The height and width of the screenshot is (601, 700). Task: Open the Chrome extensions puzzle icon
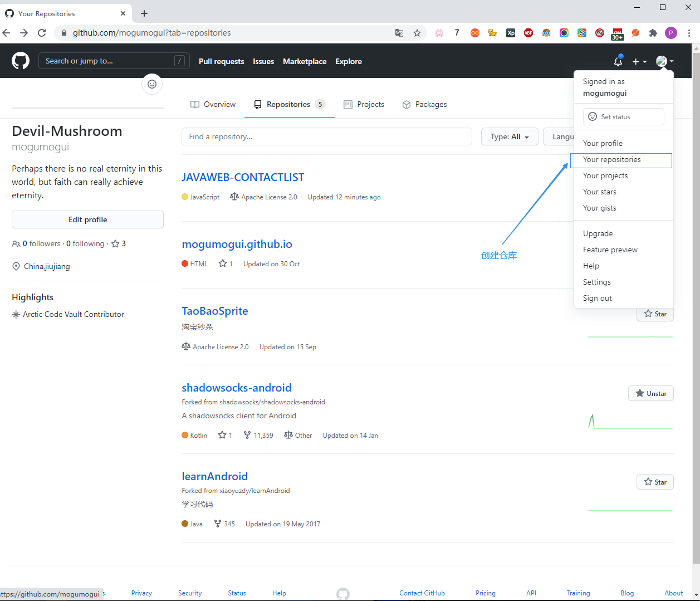(653, 33)
